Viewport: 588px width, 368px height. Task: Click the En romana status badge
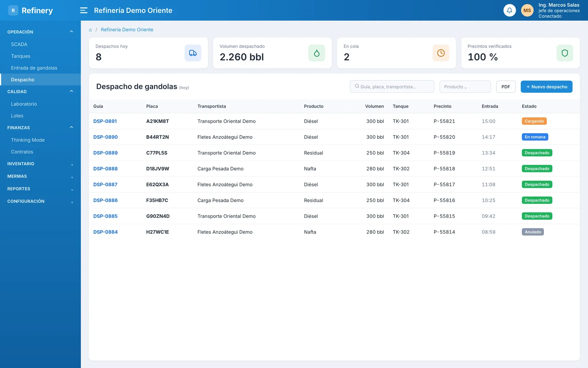click(x=535, y=137)
